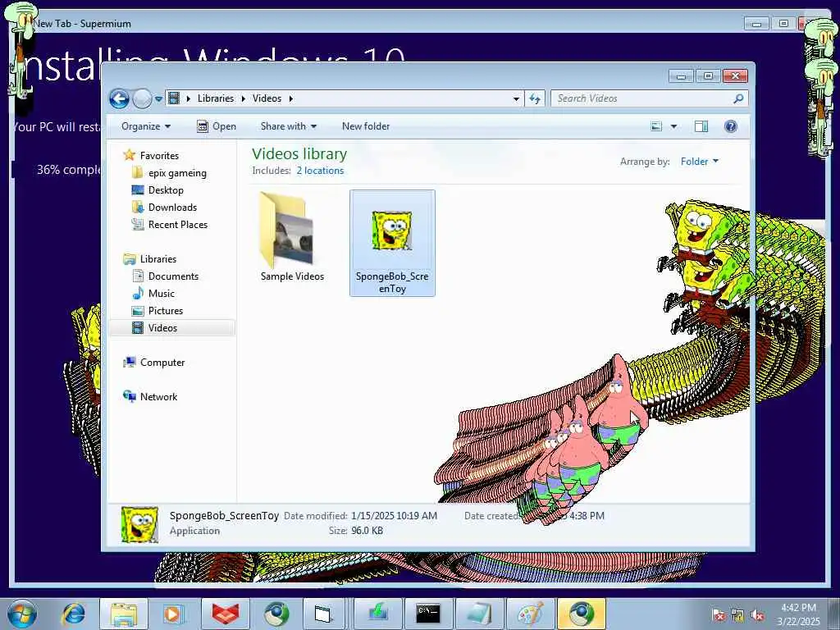Minimize the Videos library window

(x=682, y=76)
